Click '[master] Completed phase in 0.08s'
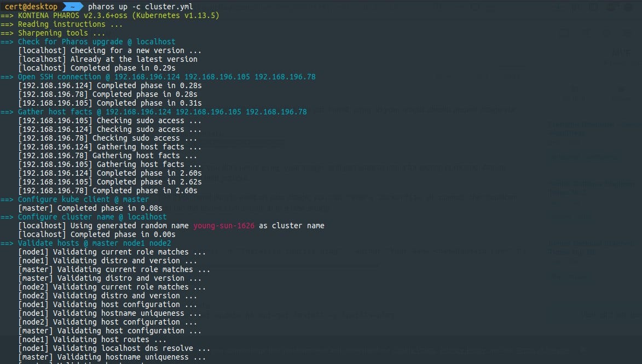Image resolution: width=642 pixels, height=364 pixels. click(x=90, y=209)
